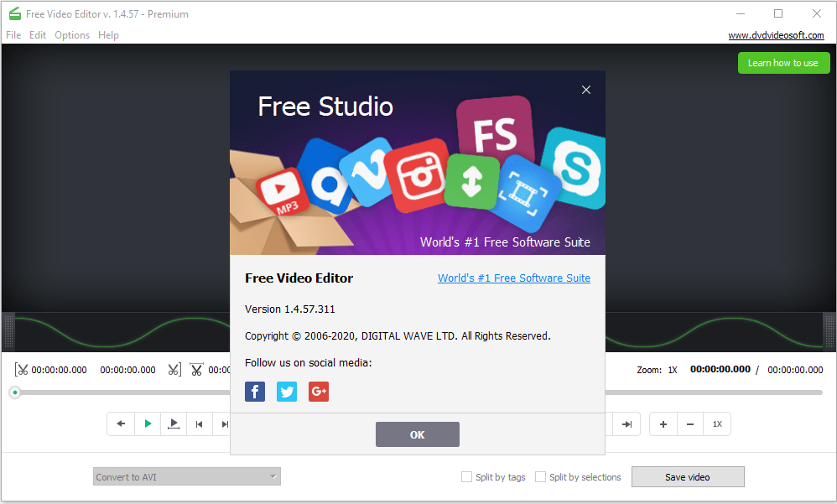Click the back arrow playback button

click(121, 424)
